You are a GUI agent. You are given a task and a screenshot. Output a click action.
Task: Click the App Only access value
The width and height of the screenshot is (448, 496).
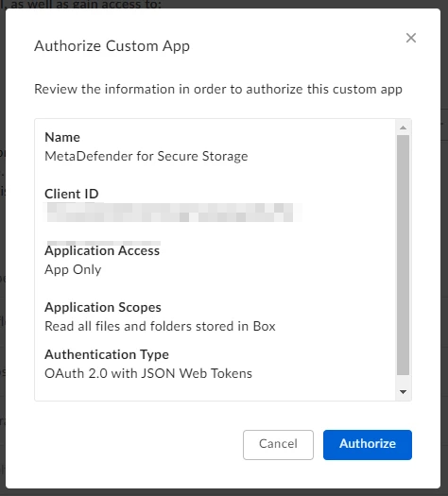click(73, 269)
